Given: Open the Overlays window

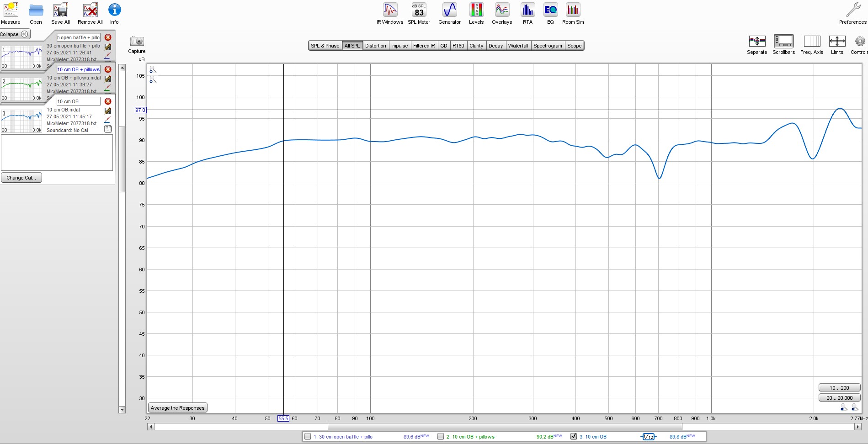Looking at the screenshot, I should click(502, 13).
